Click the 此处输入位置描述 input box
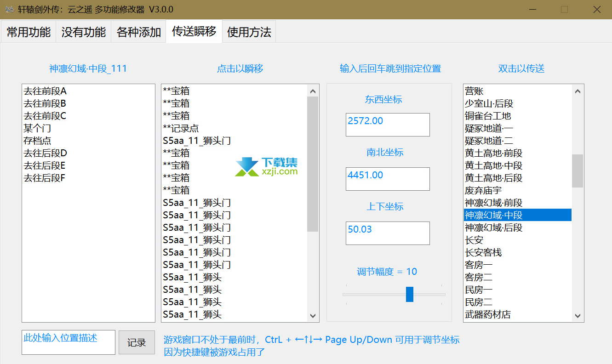The image size is (612, 364). click(69, 342)
